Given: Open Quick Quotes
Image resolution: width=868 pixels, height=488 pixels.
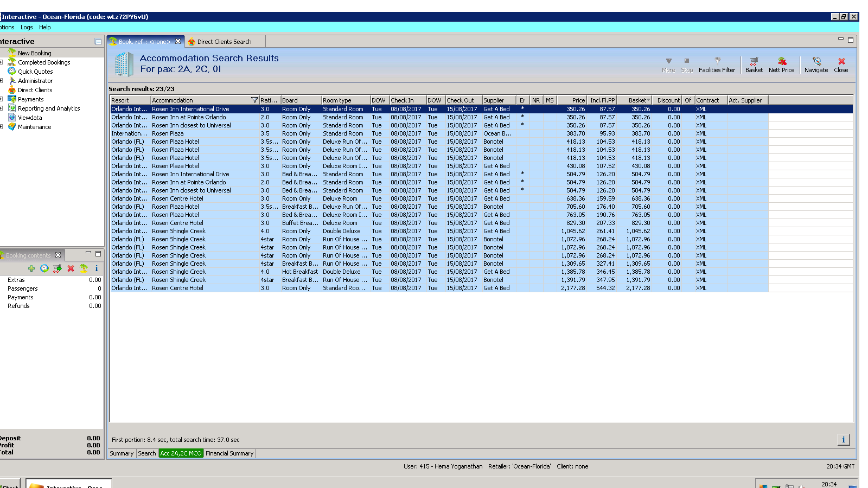Looking at the screenshot, I should click(35, 72).
